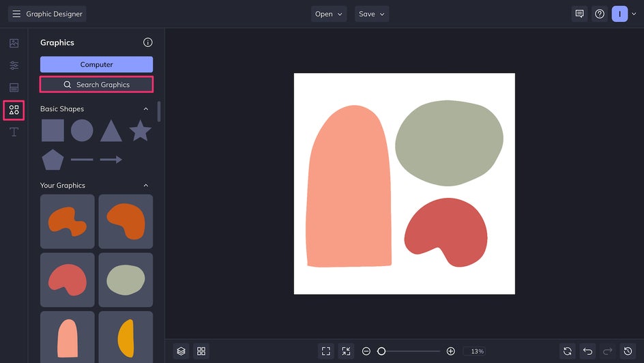Select the yellow half-moon thumbnail

pos(126,337)
